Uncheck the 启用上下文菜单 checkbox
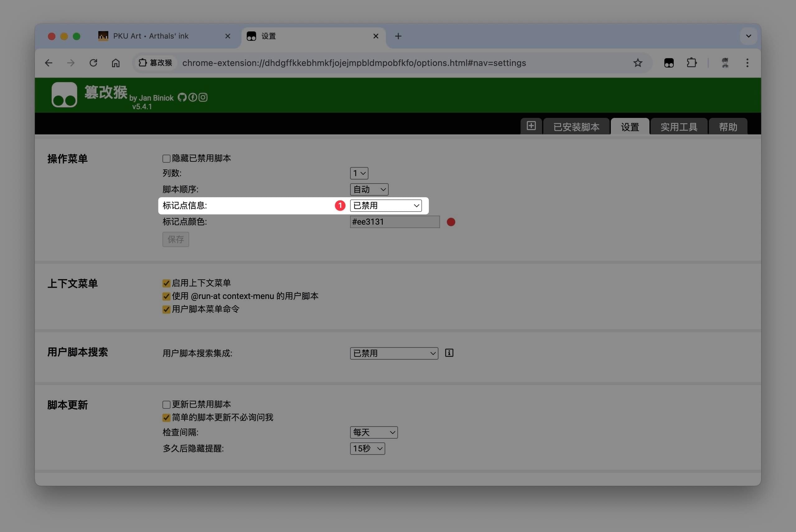Screen dimensions: 796x532 tap(166, 283)
